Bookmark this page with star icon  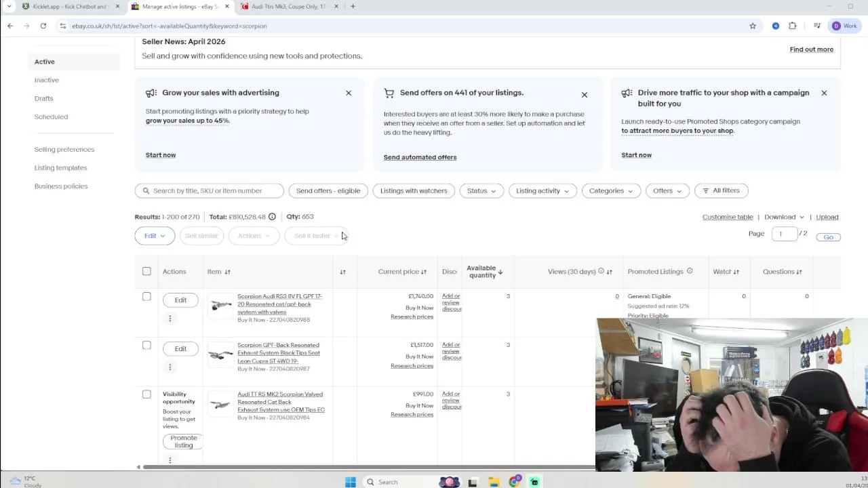coord(753,26)
